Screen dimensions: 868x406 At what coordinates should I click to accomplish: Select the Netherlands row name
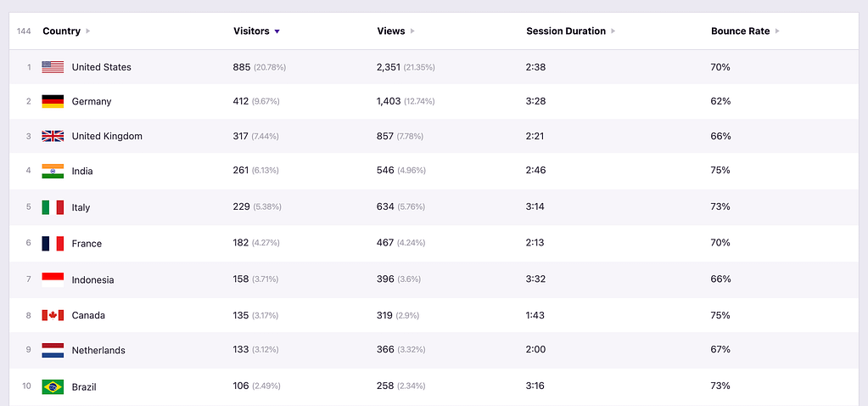pyautogui.click(x=98, y=350)
